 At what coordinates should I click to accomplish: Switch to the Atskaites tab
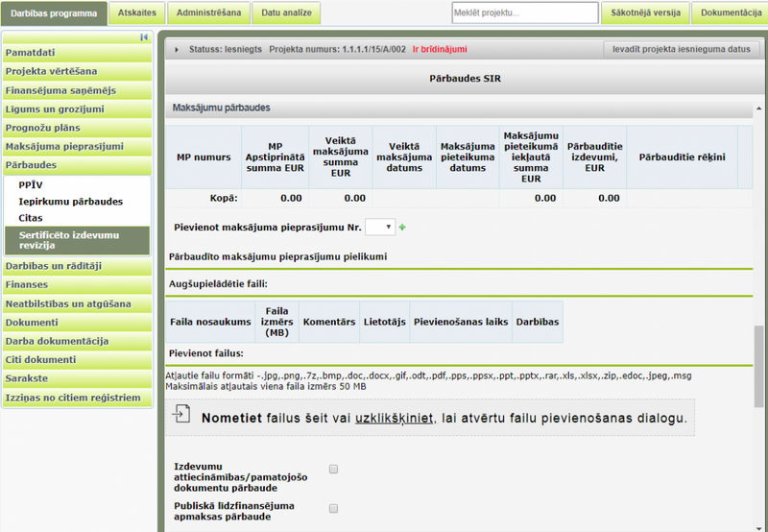click(x=135, y=13)
